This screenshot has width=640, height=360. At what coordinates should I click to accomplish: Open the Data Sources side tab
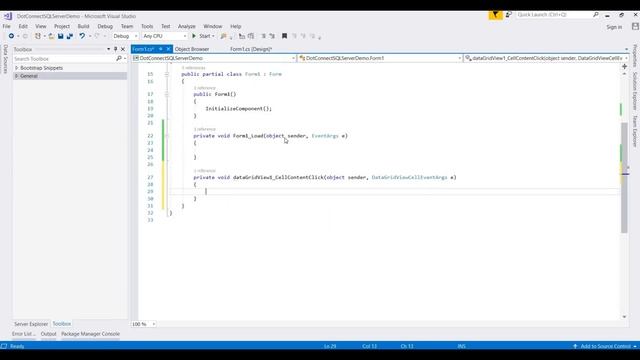tap(5, 59)
